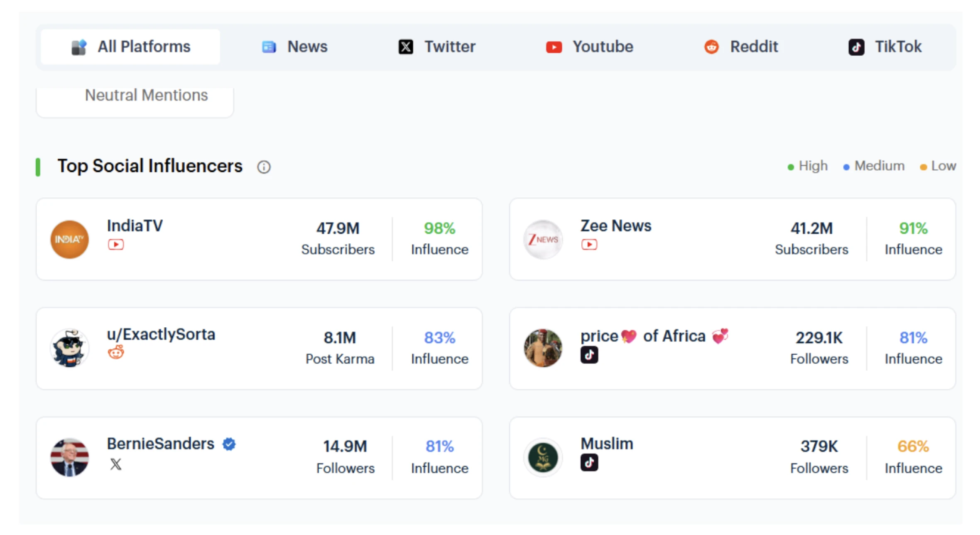Click the 379K followers count

[819, 447]
